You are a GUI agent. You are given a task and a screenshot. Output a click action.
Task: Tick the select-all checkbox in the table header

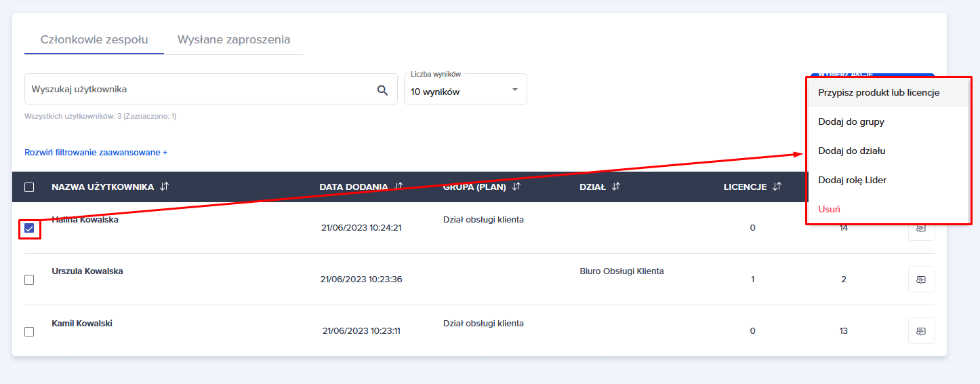click(x=29, y=187)
